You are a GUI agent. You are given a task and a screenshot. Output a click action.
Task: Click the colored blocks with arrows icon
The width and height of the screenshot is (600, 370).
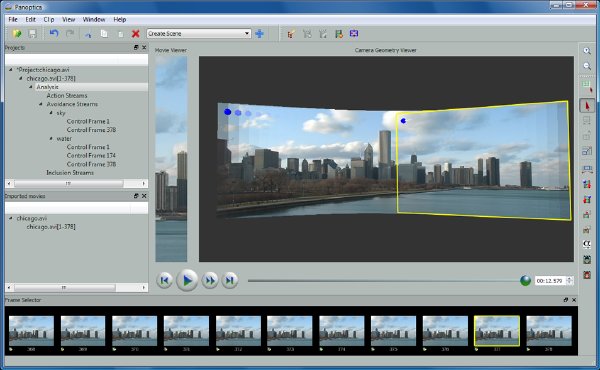coord(587,184)
